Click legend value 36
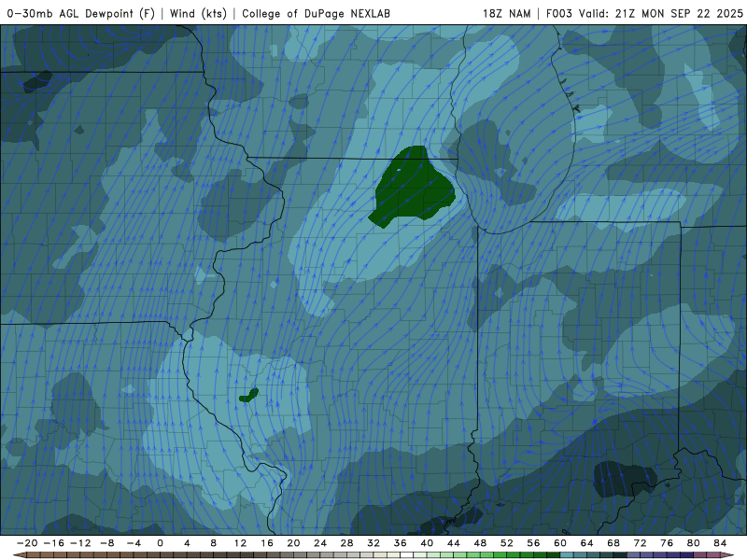Screen dimensions: 747x560 pos(401,543)
